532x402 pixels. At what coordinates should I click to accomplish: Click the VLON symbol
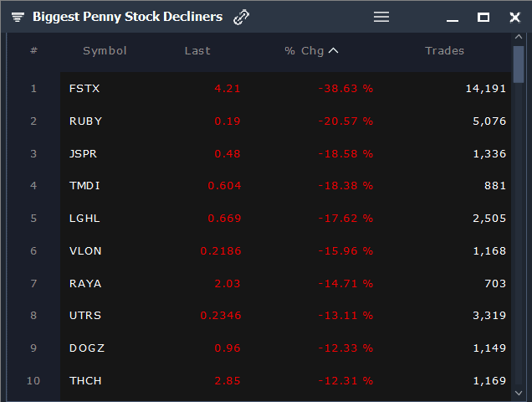click(85, 251)
